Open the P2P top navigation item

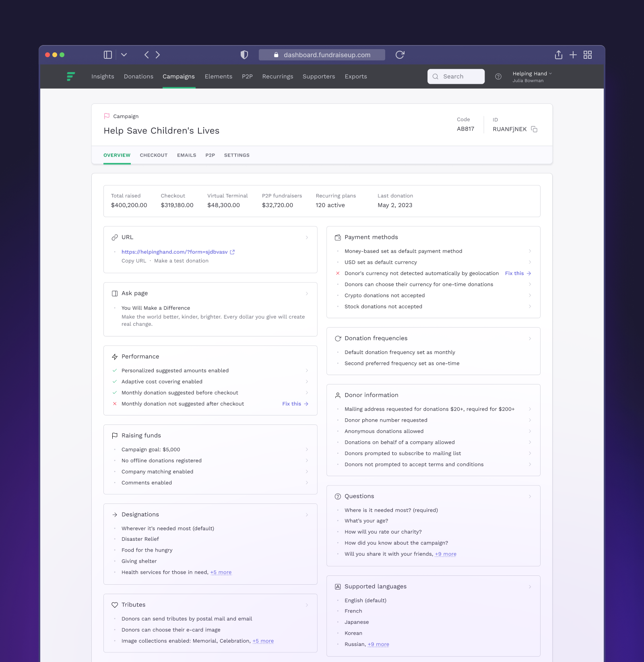coord(247,77)
